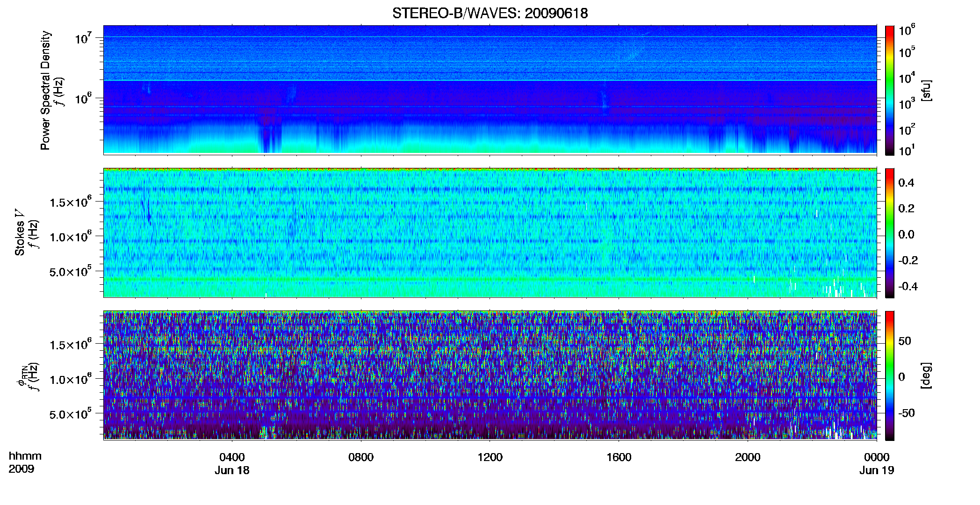
Task: Click the 10^5 label on the sfu color bar
Action: (907, 52)
